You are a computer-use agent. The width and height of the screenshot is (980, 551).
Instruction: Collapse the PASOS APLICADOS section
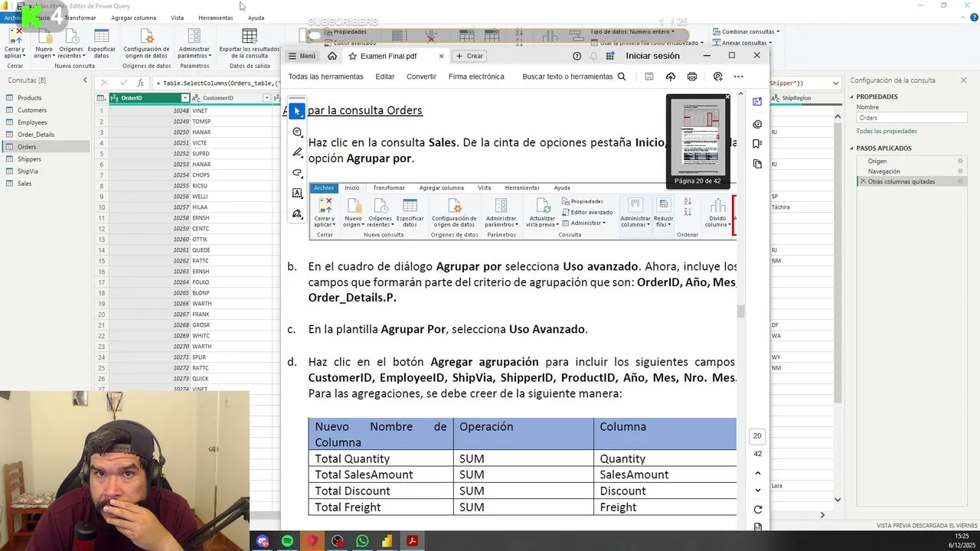pos(853,148)
